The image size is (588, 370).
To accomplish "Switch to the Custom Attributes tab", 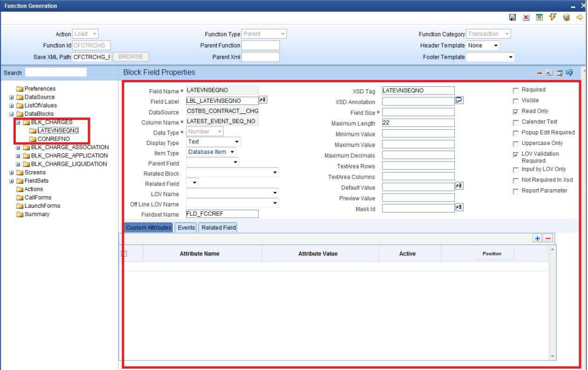I will click(x=148, y=227).
